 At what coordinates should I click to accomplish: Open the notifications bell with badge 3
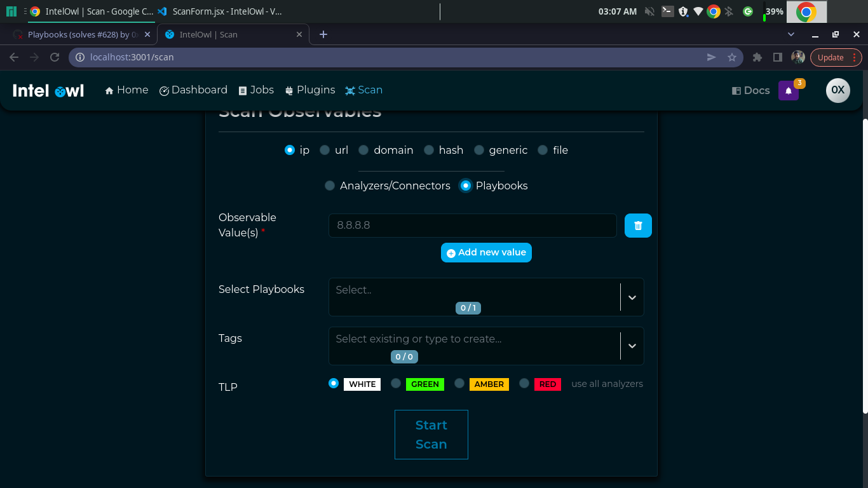(789, 90)
